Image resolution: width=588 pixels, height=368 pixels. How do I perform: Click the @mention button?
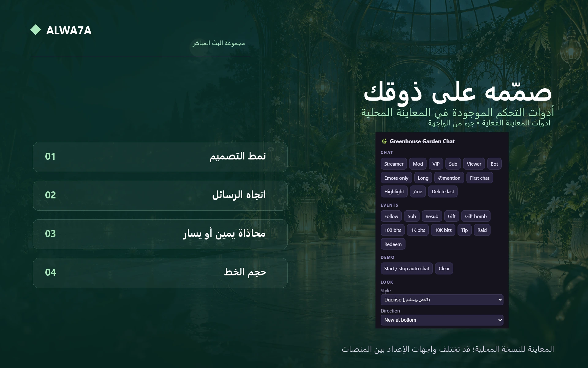pyautogui.click(x=449, y=178)
